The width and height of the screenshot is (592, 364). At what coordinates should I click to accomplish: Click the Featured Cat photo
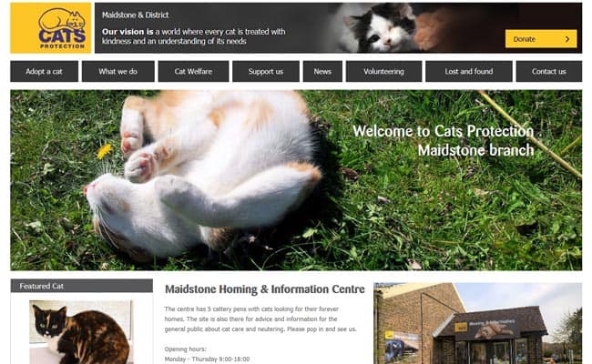click(x=81, y=332)
